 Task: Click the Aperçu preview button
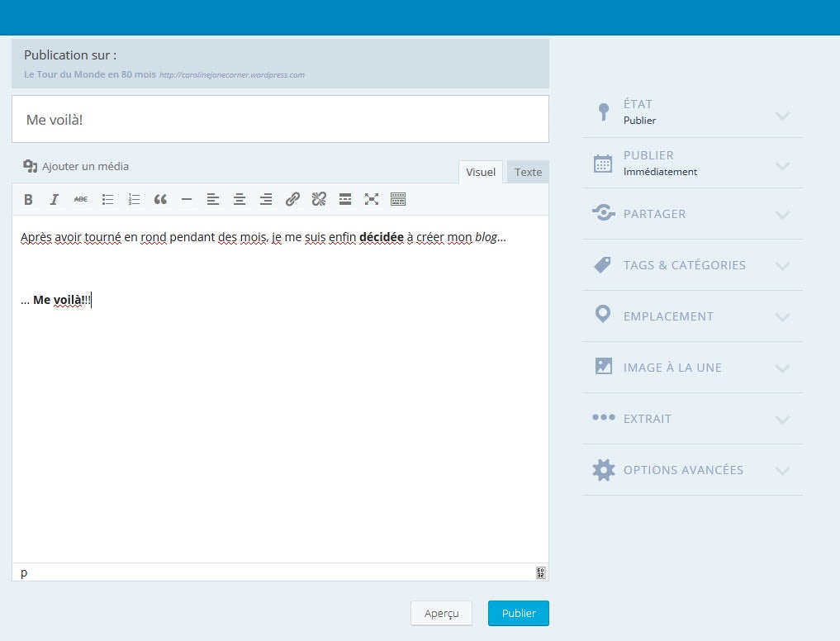coord(441,614)
